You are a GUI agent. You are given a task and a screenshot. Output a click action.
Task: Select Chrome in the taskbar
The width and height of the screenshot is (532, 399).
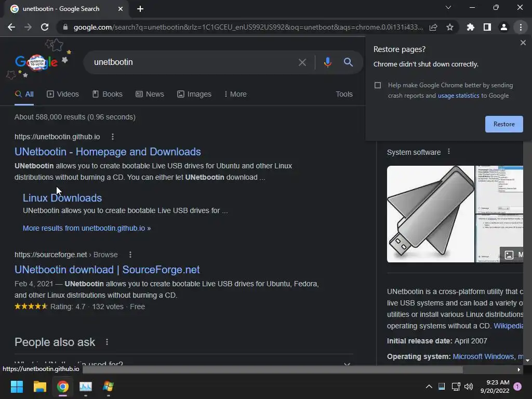pyautogui.click(x=63, y=387)
